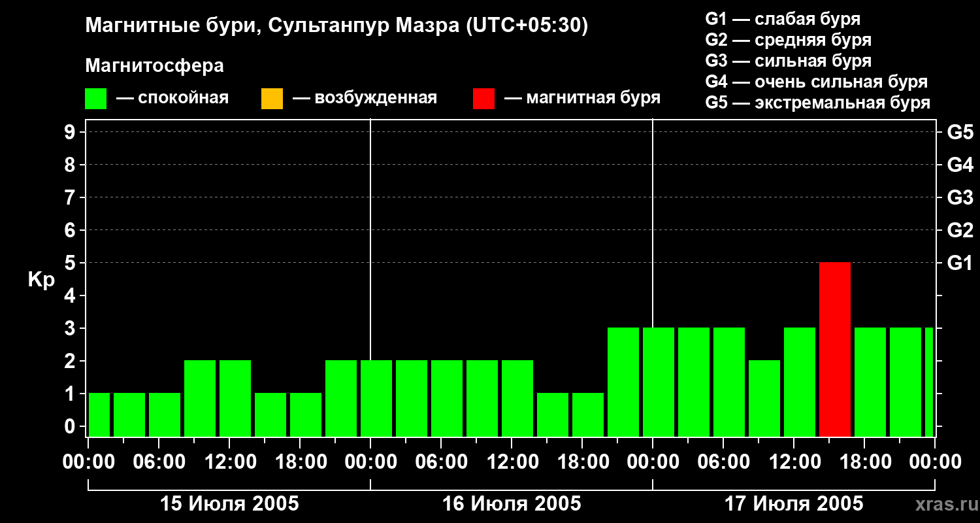Click the '16 Июля 2005' date label
Viewport: 980px width, 523px height.
pyautogui.click(x=512, y=504)
